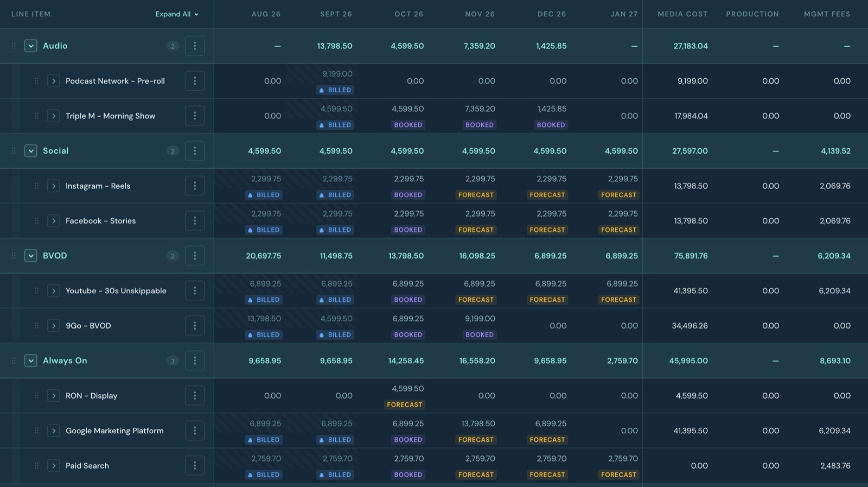The width and height of the screenshot is (868, 487).
Task: Expand the 9Go - BVOD row
Action: 53,326
